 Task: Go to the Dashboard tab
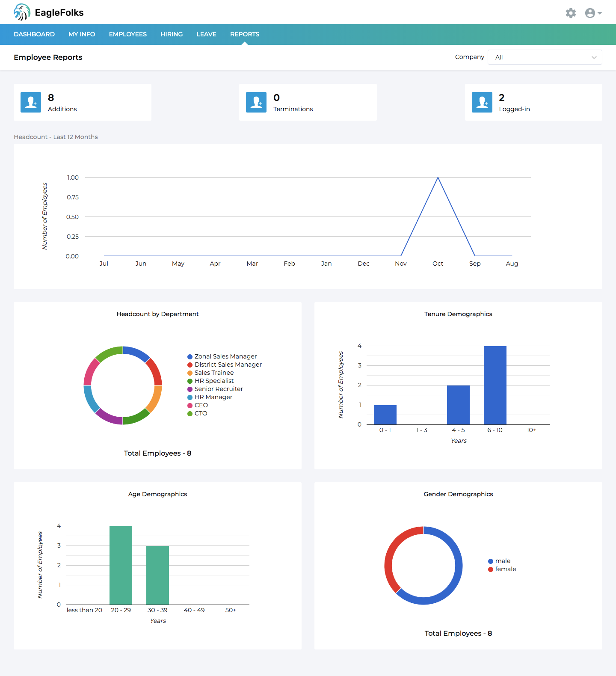pyautogui.click(x=34, y=34)
